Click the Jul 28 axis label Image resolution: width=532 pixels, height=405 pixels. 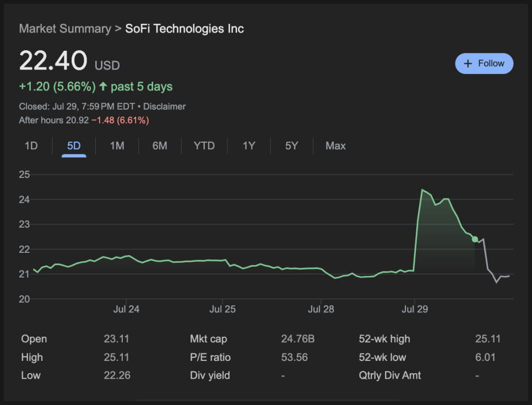(x=321, y=309)
